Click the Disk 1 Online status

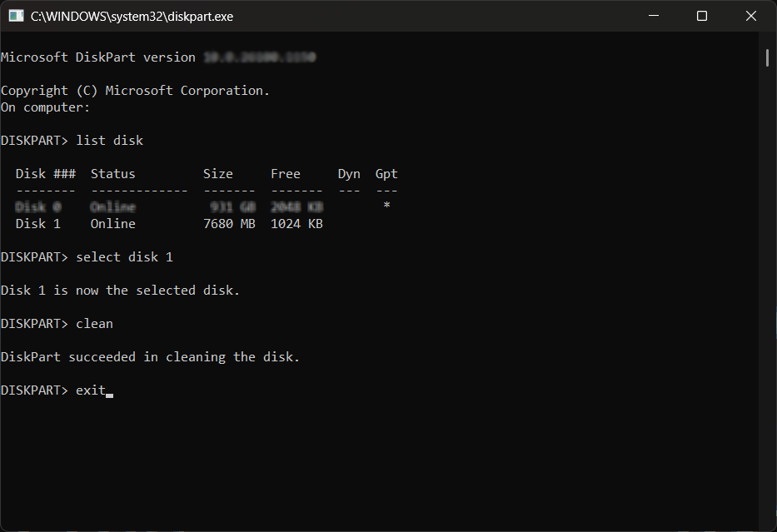(113, 224)
